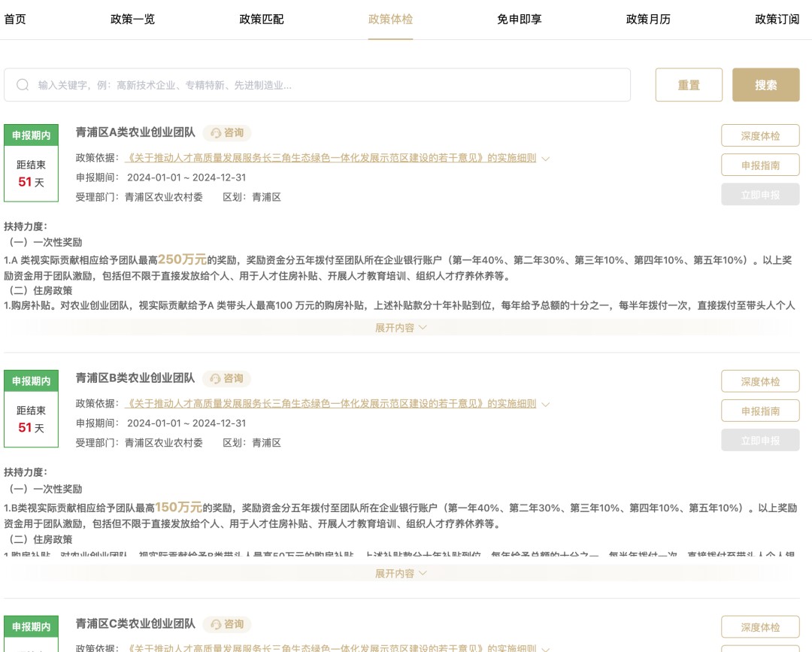This screenshot has height=652, width=812.
Task: Click the 搜索 search button
Action: (765, 84)
